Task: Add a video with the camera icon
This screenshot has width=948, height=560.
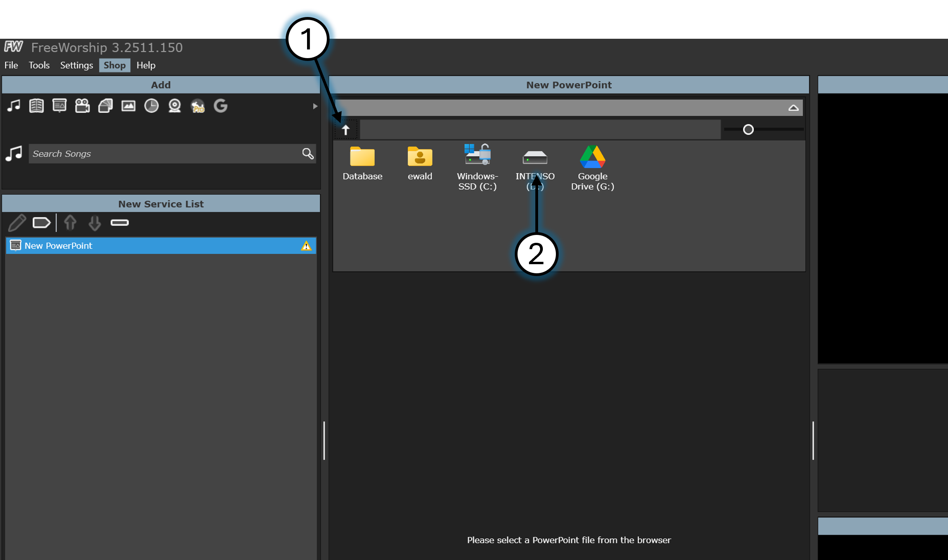Action: [x=82, y=106]
